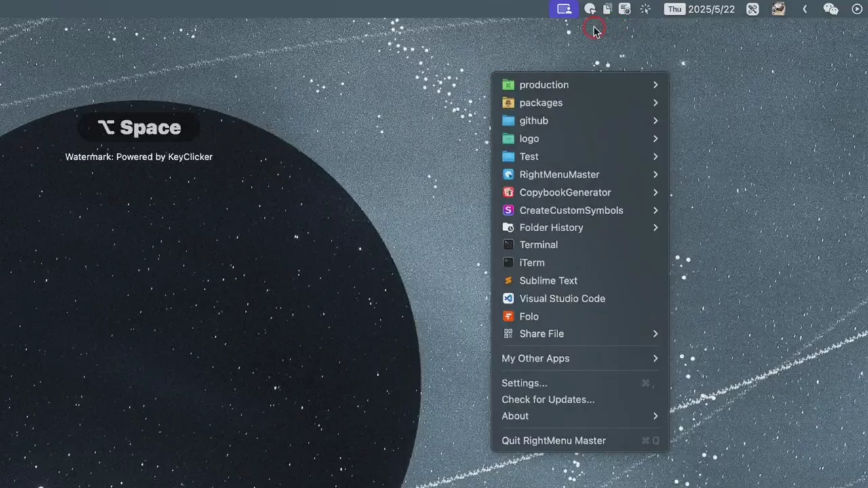Click the left chevron menu bar collapse icon

tap(805, 9)
